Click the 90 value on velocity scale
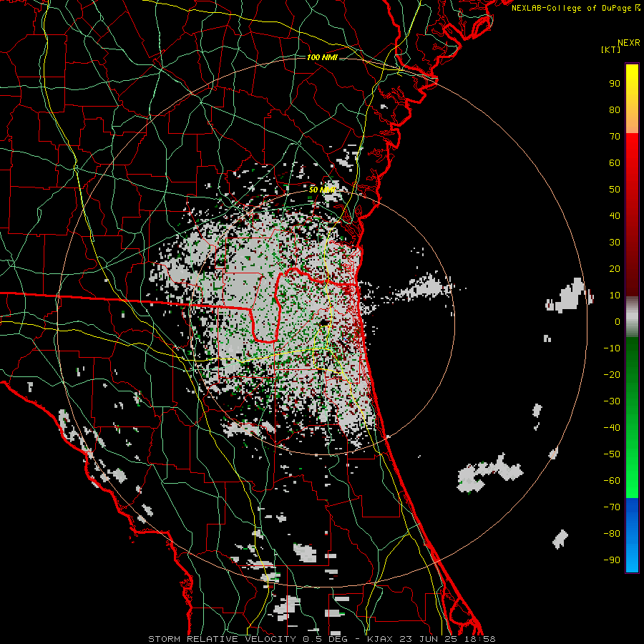This screenshot has width=644, height=644. tap(615, 84)
